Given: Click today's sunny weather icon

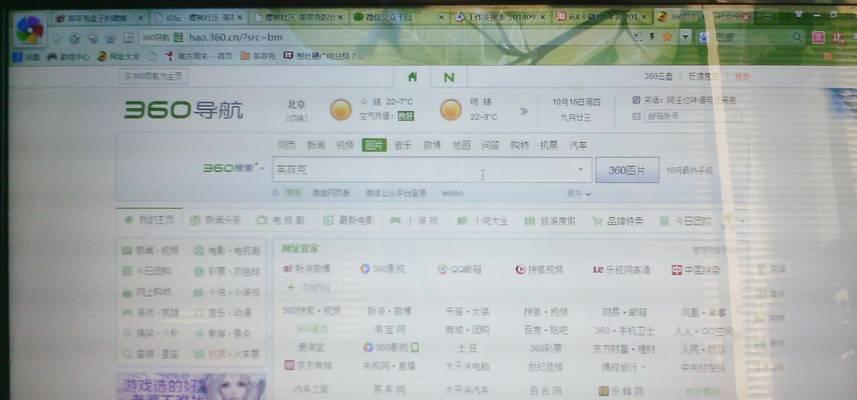Looking at the screenshot, I should pos(341,110).
